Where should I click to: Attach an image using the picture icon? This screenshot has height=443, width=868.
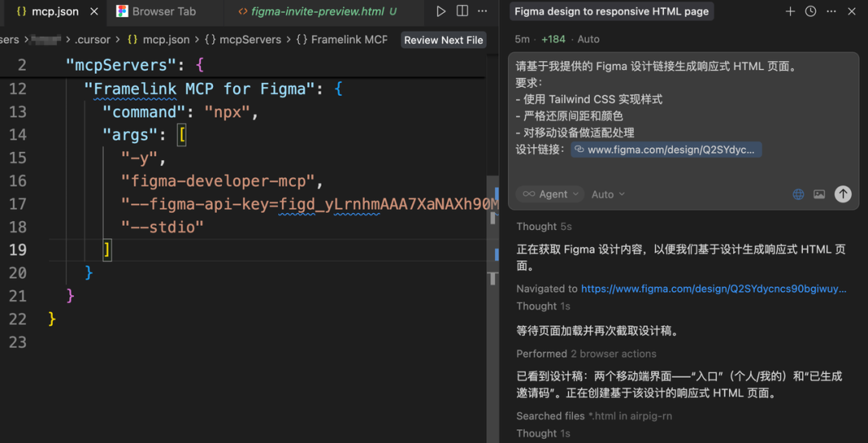[819, 194]
